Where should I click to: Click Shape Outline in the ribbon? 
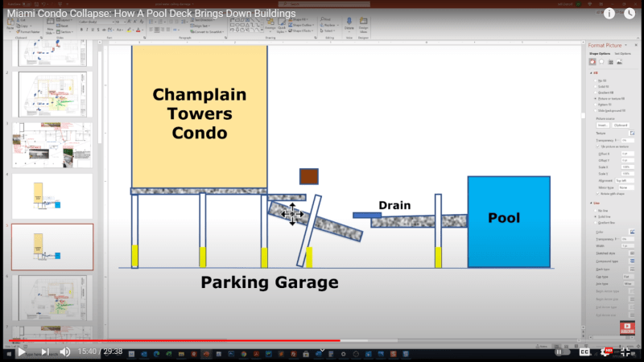click(x=301, y=25)
